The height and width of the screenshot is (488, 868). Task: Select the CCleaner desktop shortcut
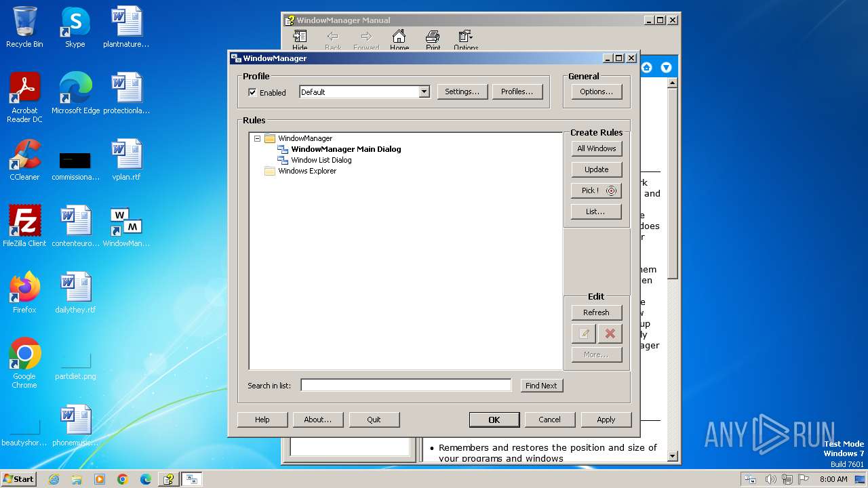pos(24,160)
